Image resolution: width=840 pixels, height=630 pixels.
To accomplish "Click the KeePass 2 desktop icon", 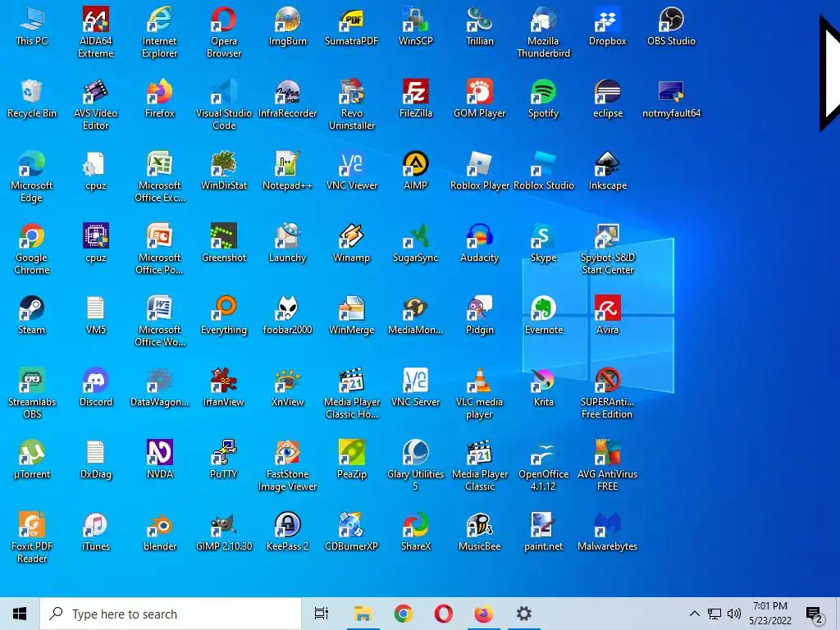I will 288,533.
